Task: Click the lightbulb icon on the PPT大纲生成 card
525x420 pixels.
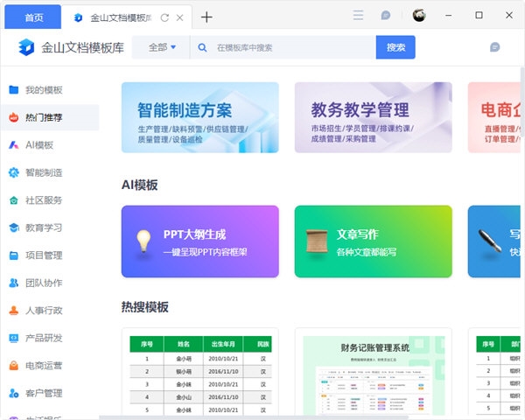Action: point(143,241)
